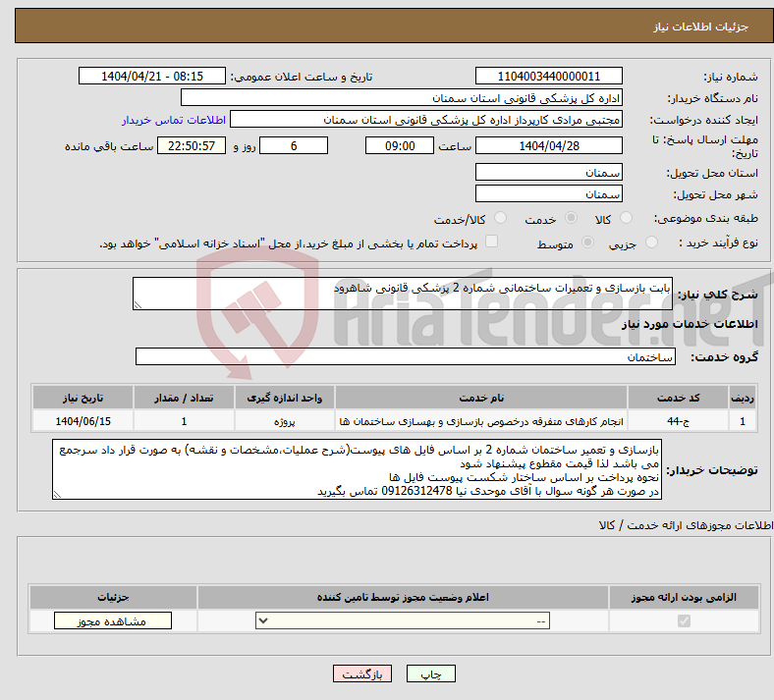This screenshot has width=774, height=700.
Task: Click the کد خدمت column header
Action: coord(679,398)
